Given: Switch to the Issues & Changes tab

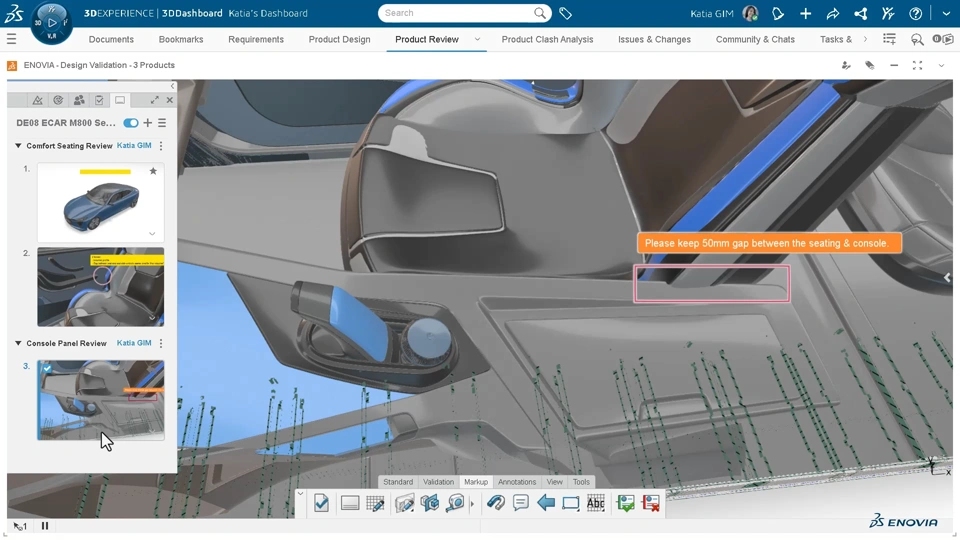Looking at the screenshot, I should [x=654, y=39].
